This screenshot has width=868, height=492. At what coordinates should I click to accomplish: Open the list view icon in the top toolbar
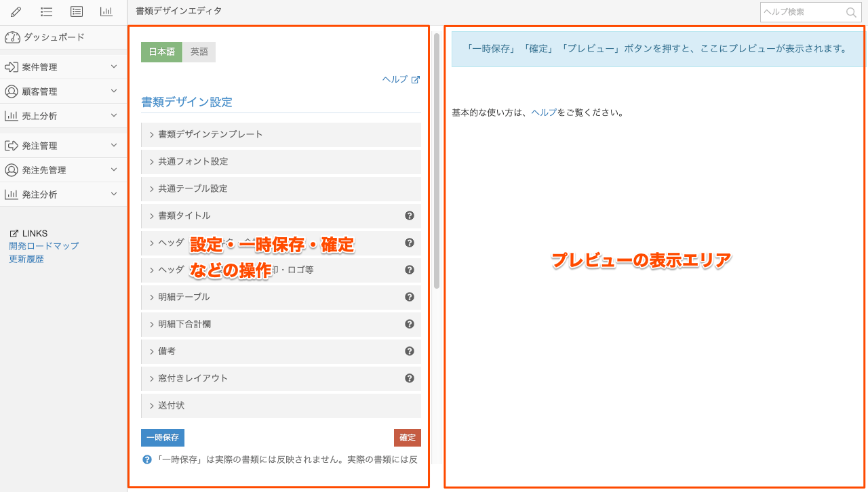[x=45, y=12]
